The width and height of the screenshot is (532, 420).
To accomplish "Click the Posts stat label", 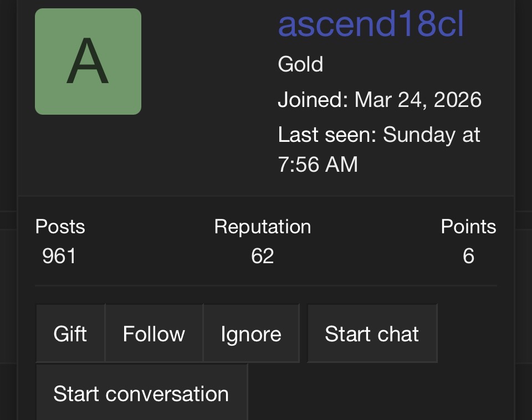I will (60, 227).
